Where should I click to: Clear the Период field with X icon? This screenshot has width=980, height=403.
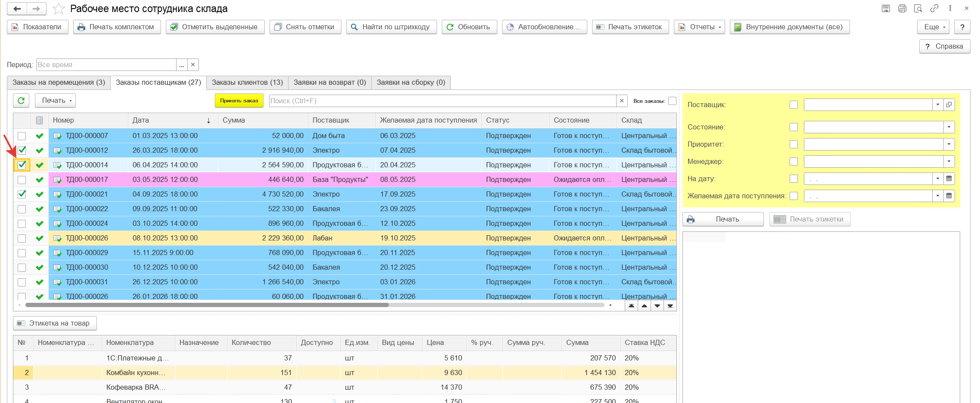(x=193, y=65)
